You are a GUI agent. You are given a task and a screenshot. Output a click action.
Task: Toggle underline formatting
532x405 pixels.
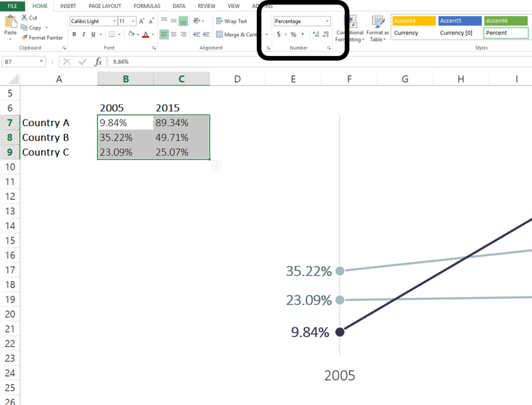click(x=93, y=34)
